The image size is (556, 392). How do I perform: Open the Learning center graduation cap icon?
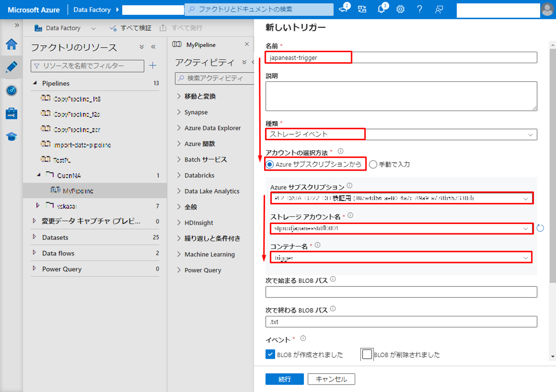[12, 137]
